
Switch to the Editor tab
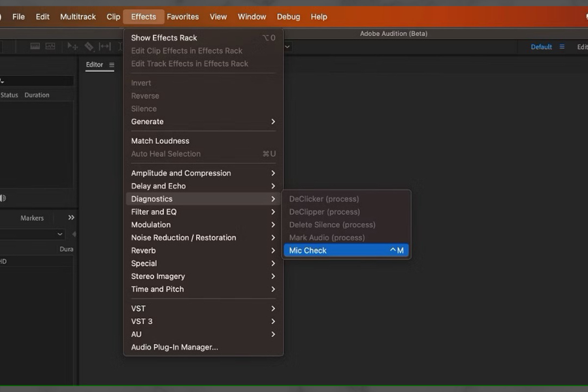pos(95,65)
